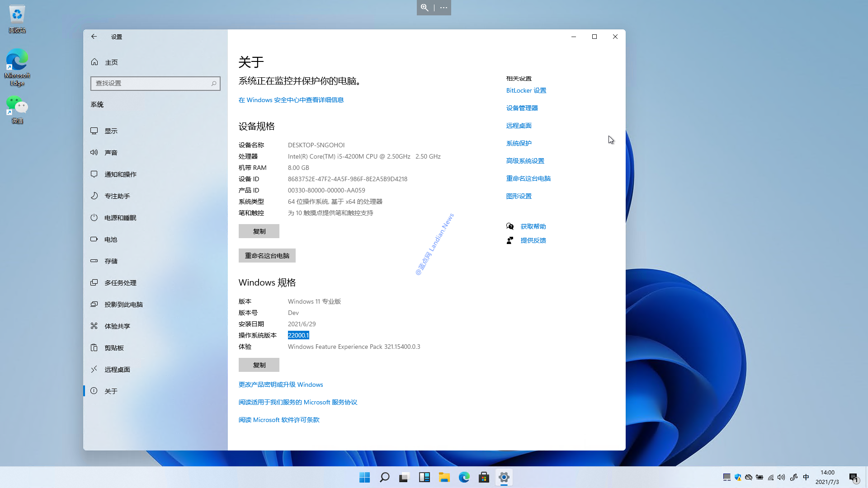Open 电源和睡眠 settings
Image resolution: width=868 pixels, height=488 pixels.
(x=156, y=218)
